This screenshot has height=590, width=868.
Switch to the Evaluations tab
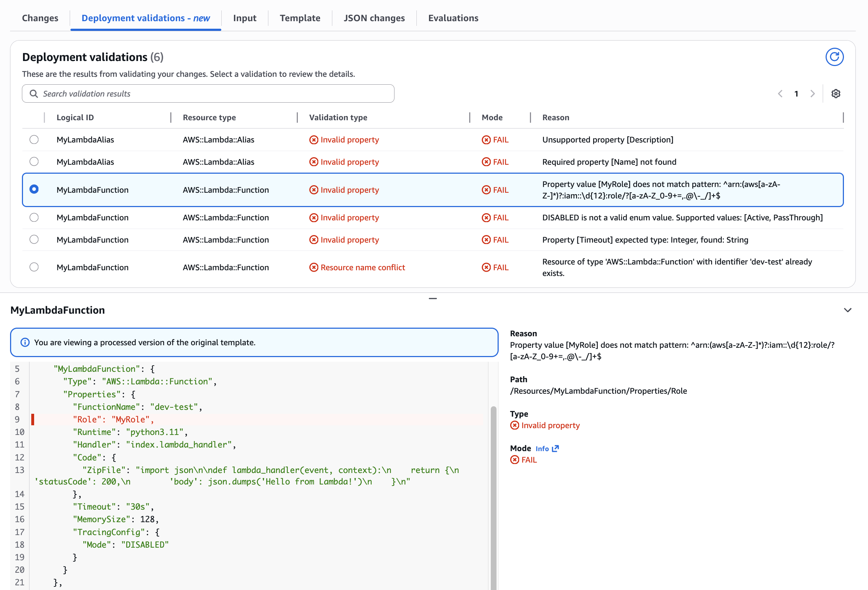(453, 18)
